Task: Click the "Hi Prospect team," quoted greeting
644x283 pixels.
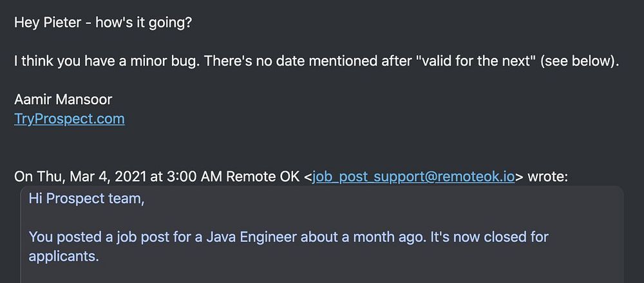Action: click(86, 199)
